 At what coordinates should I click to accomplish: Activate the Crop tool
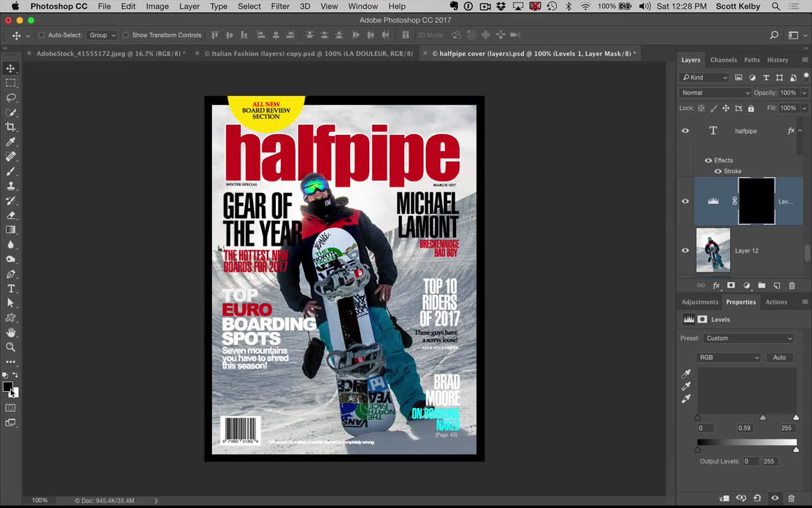pyautogui.click(x=10, y=126)
